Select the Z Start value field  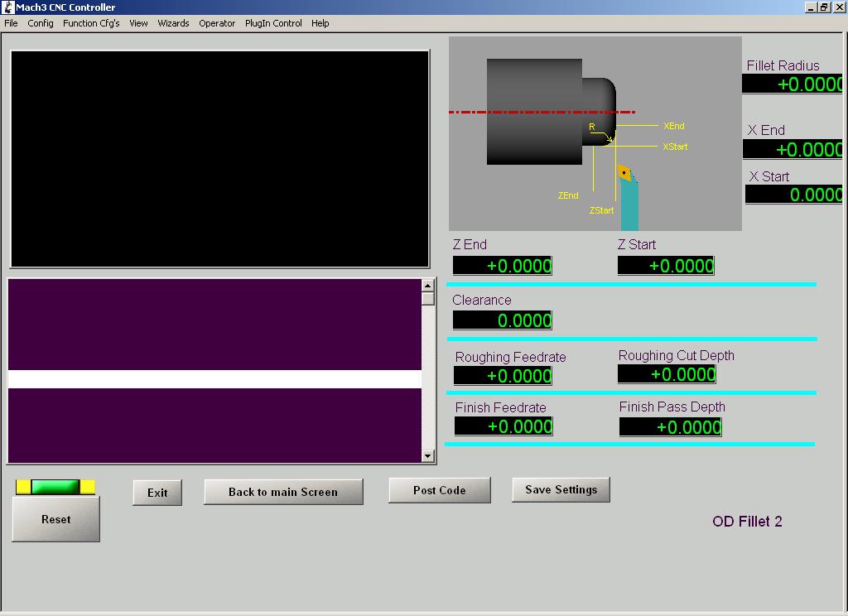coord(666,266)
